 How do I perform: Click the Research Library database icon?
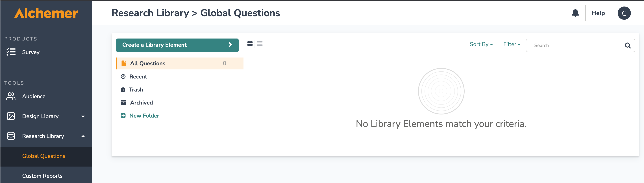pyautogui.click(x=11, y=136)
